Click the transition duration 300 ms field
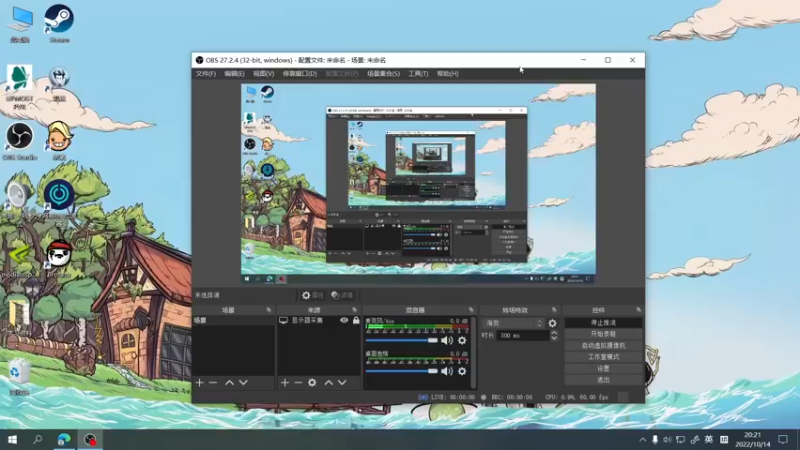Screen dimensions: 800x450 click(x=522, y=335)
